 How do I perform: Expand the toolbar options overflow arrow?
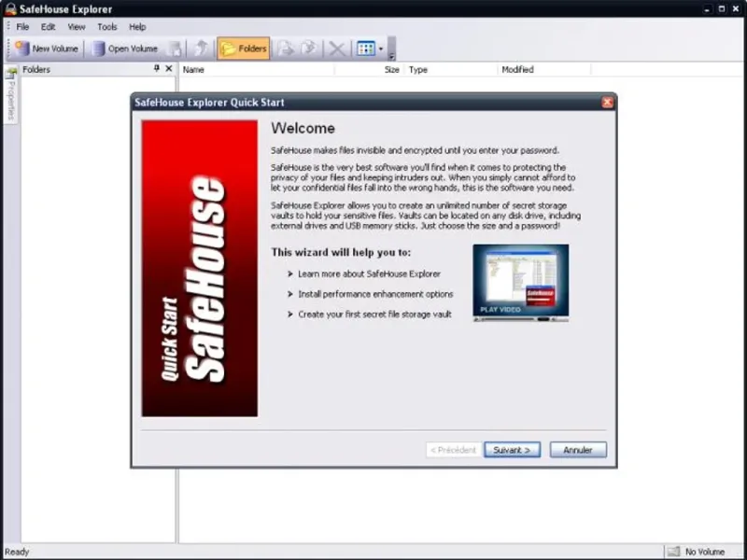pyautogui.click(x=391, y=56)
